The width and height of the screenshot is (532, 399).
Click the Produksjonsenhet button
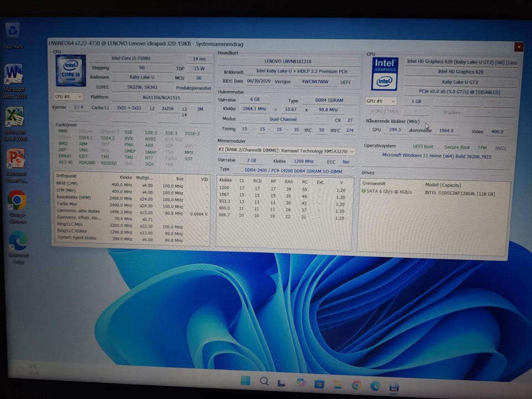193,88
